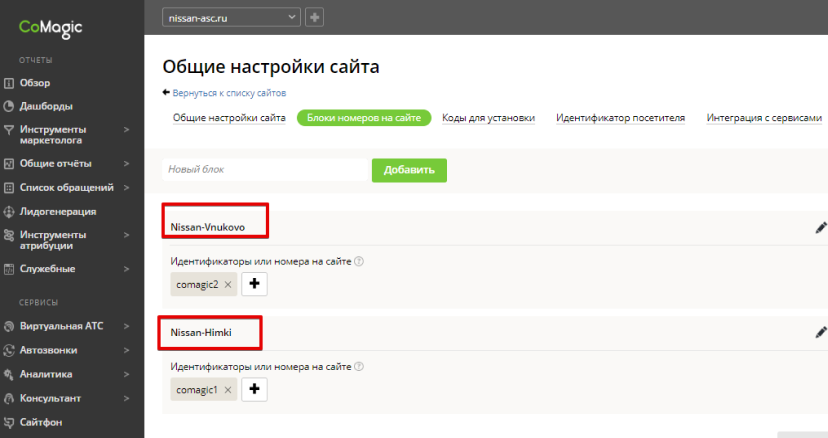
Task: Open the Идентификатор посетителя tab
Action: click(x=620, y=118)
